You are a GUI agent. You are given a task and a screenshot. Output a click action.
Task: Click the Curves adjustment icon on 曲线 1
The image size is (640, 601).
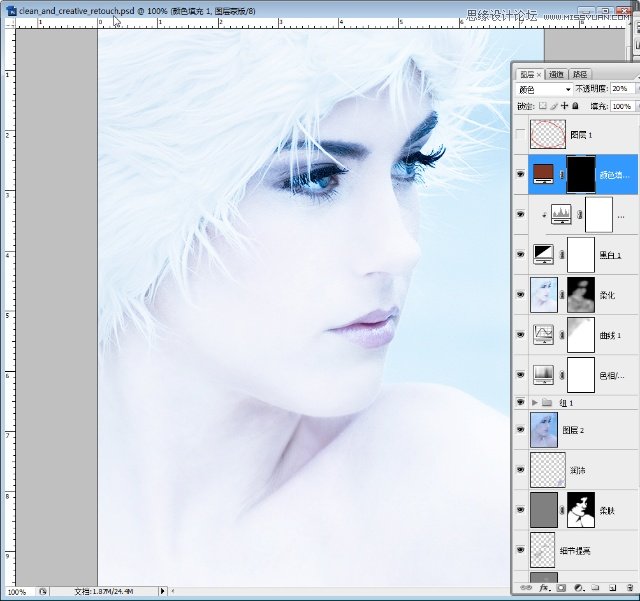click(x=544, y=334)
